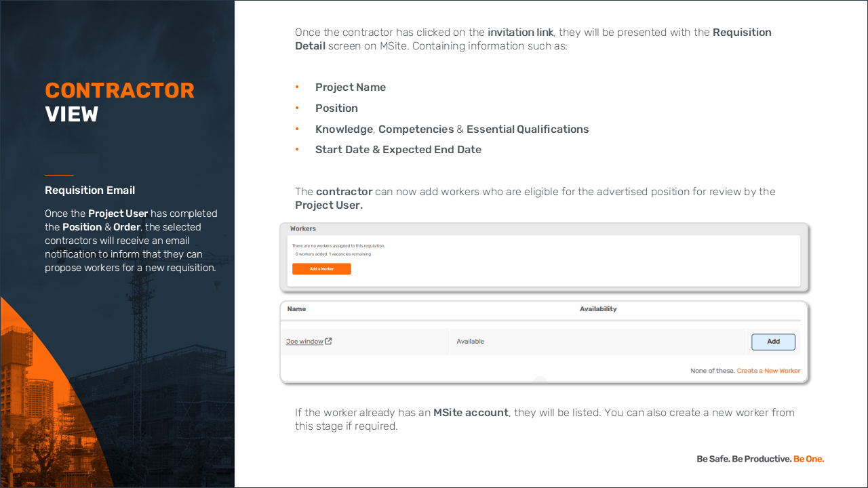
Task: Click the bold 'MSite account' text
Action: tap(471, 413)
